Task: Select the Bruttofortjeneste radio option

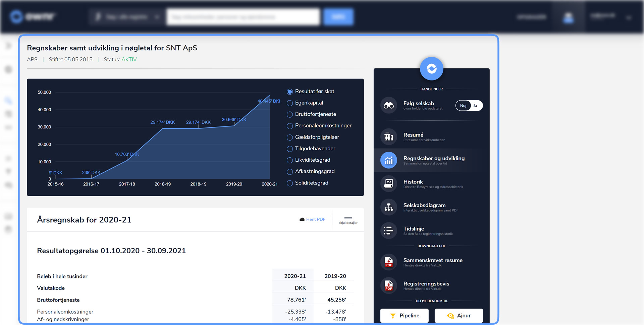Action: tap(290, 114)
